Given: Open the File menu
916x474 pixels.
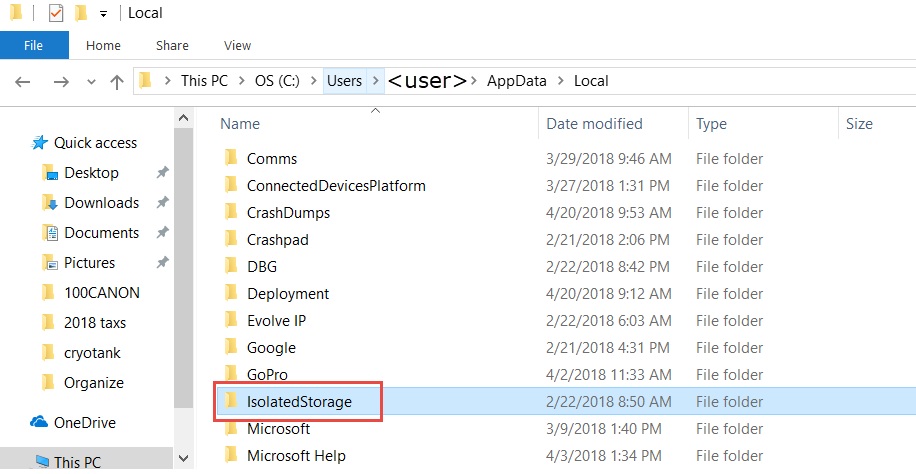Looking at the screenshot, I should [x=34, y=45].
